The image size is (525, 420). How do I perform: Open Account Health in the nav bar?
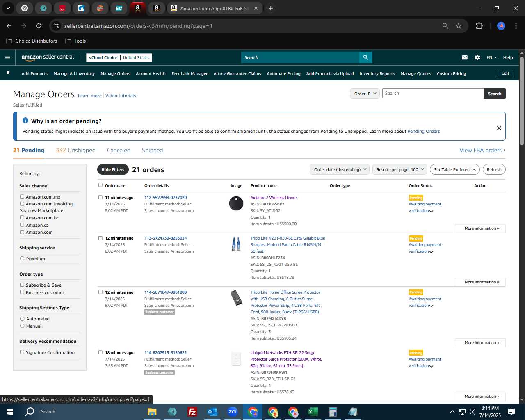point(151,74)
